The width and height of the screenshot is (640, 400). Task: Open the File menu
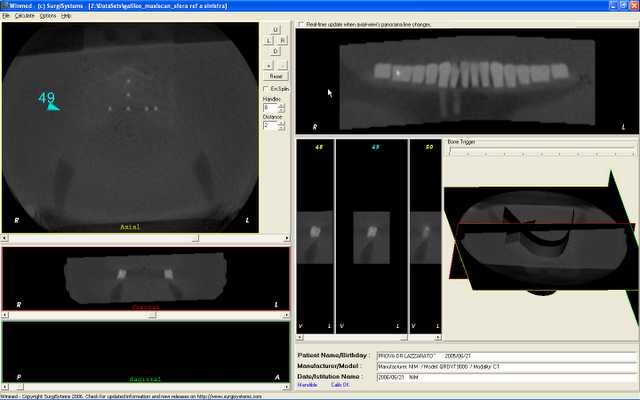pos(6,16)
